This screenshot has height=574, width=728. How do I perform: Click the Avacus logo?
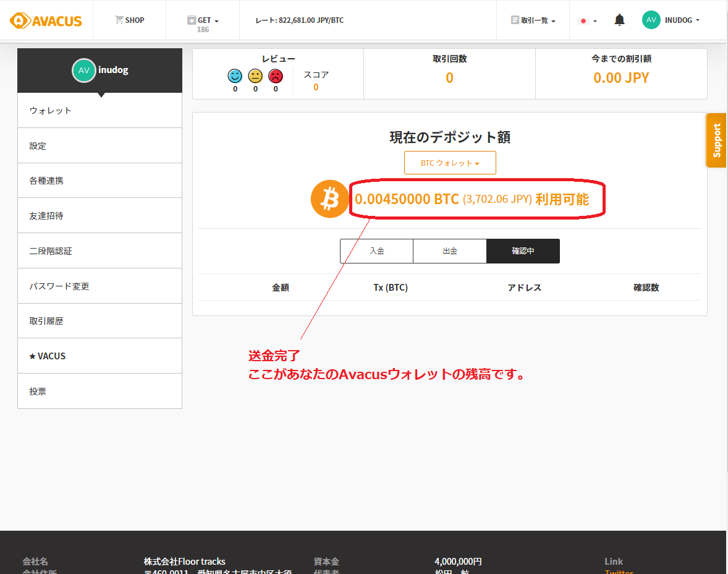pos(46,20)
